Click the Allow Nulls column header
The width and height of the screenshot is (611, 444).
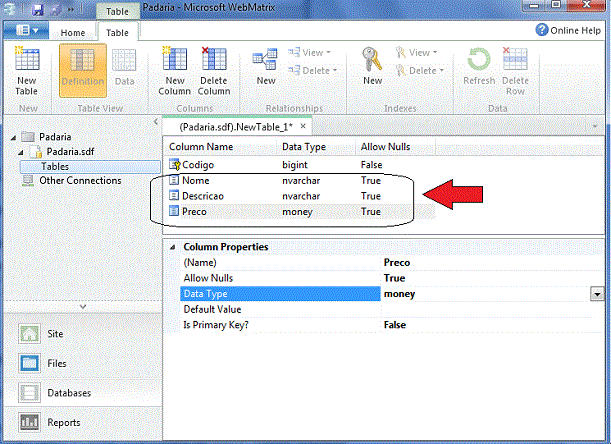(385, 147)
